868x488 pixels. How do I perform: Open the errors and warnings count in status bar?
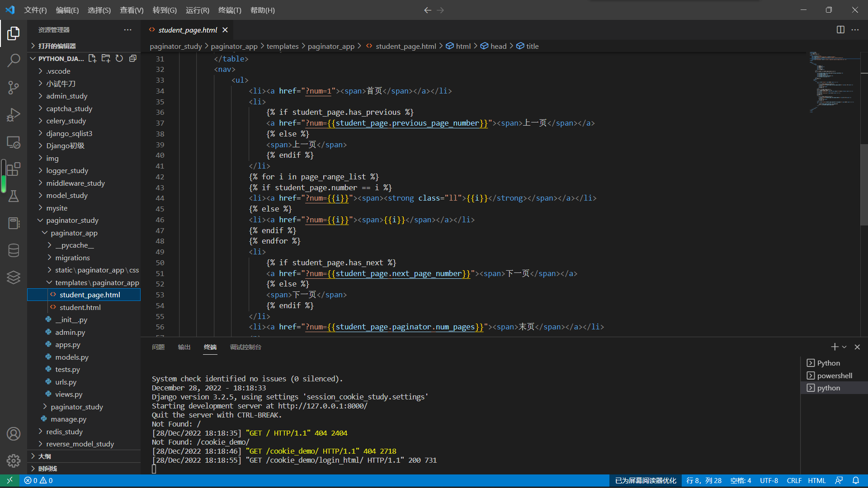click(x=38, y=481)
